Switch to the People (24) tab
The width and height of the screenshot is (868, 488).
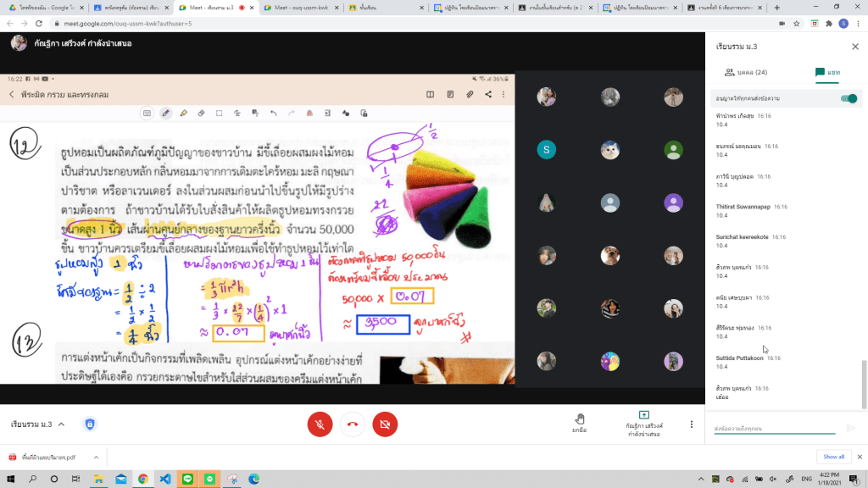pyautogui.click(x=746, y=73)
